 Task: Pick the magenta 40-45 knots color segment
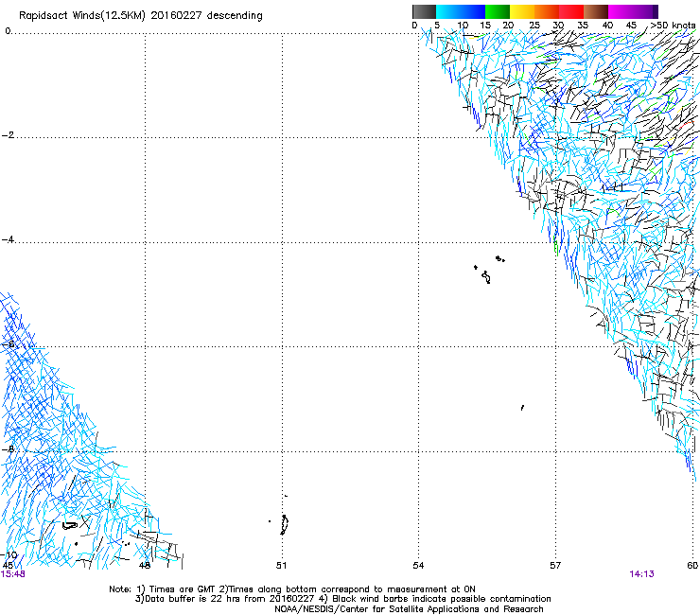pyautogui.click(x=621, y=11)
